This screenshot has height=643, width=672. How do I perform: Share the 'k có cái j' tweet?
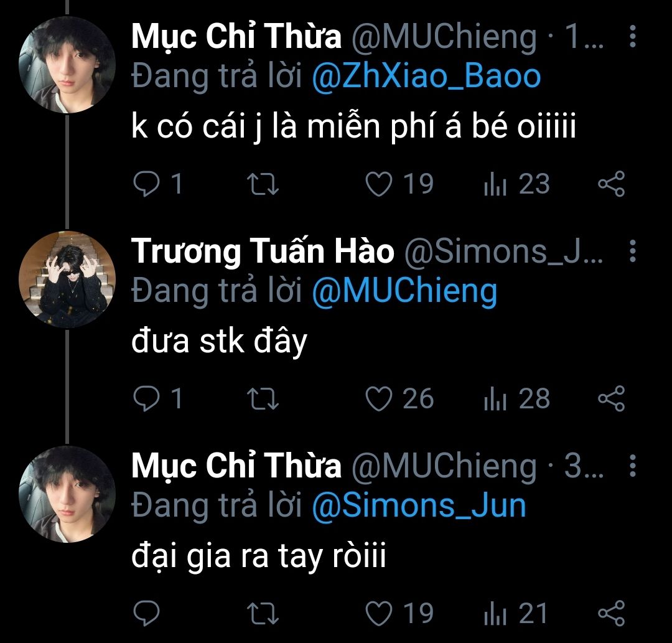click(x=611, y=184)
